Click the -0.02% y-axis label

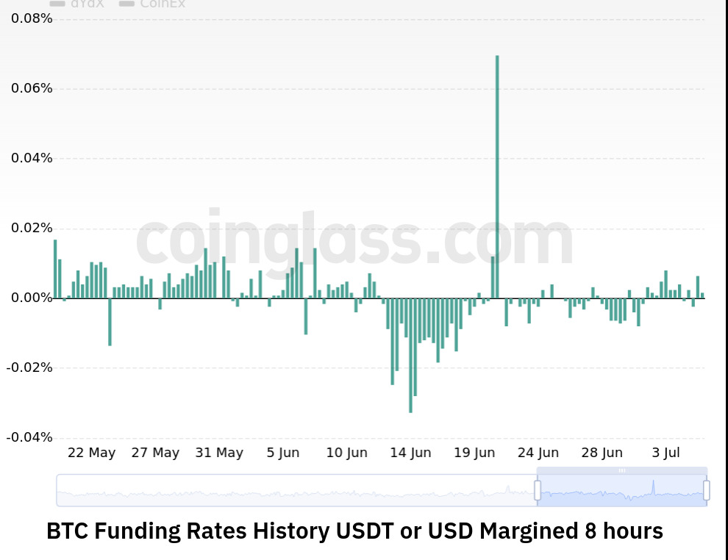coord(29,367)
